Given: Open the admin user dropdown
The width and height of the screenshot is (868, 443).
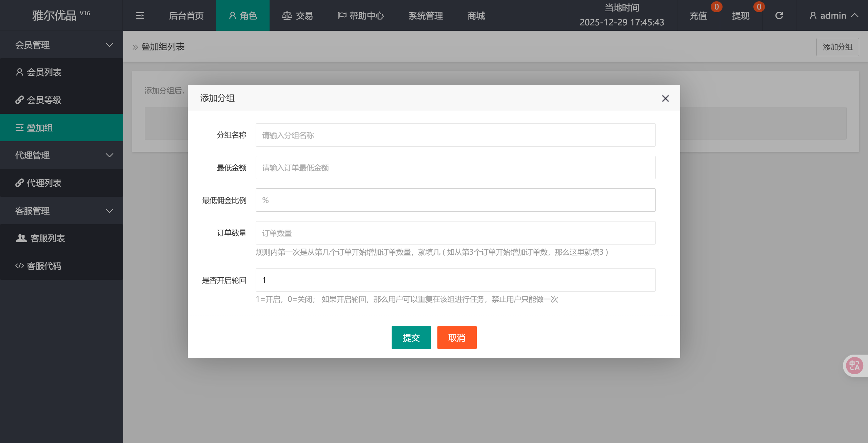Looking at the screenshot, I should pos(833,16).
